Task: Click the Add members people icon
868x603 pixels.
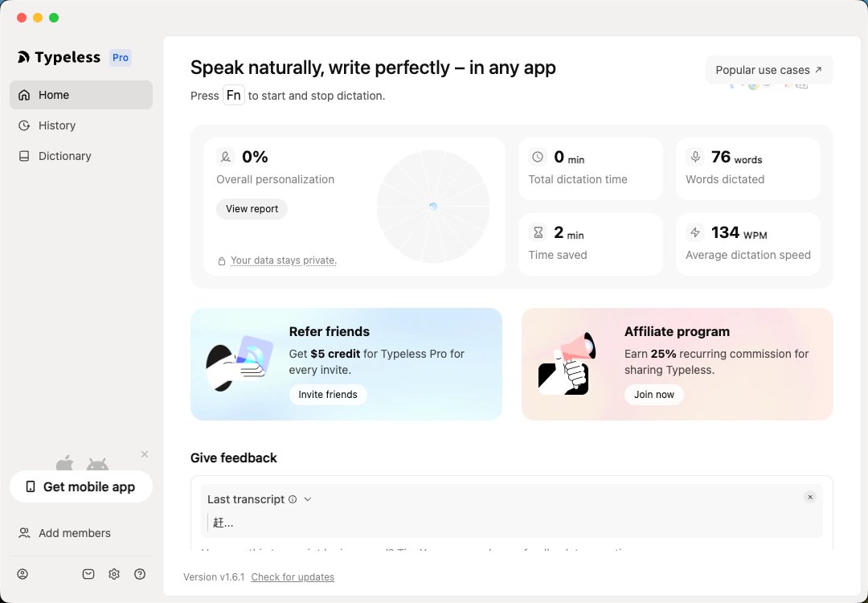Action: pyautogui.click(x=24, y=533)
